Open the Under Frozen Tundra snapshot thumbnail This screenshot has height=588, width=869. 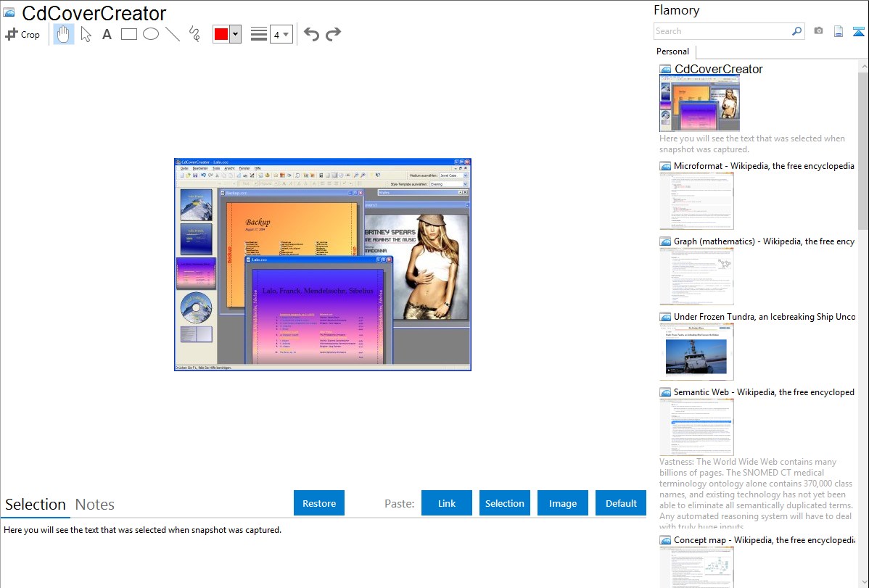tap(696, 352)
